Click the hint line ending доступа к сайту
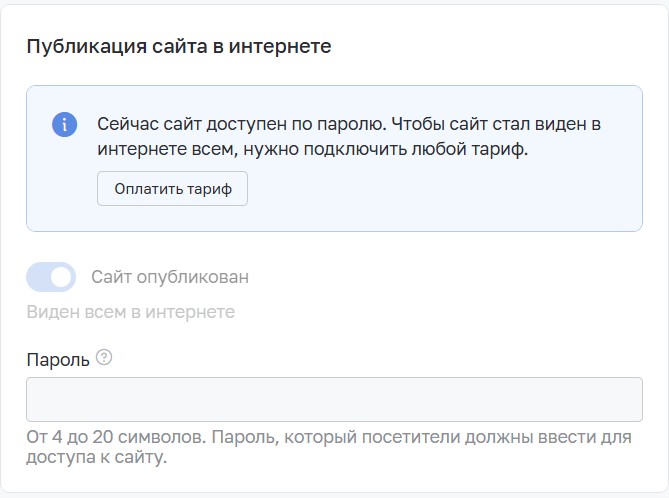Viewport: 669px width, 498px height. (96, 457)
